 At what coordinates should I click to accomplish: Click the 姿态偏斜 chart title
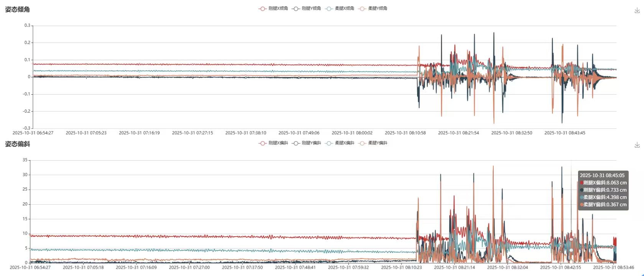coord(17,144)
